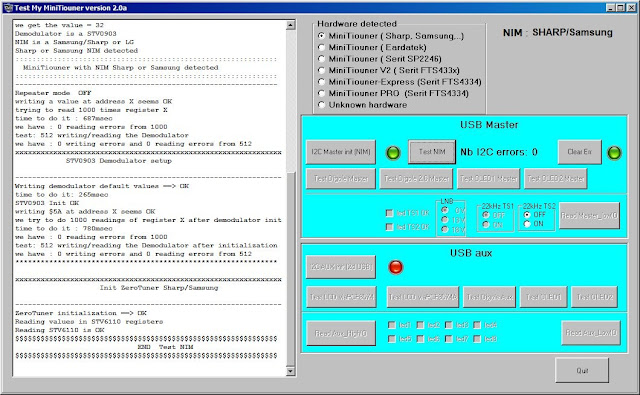640x395 pixels.
Task: Toggle the led TS2 OK checkbox
Action: (x=408, y=227)
